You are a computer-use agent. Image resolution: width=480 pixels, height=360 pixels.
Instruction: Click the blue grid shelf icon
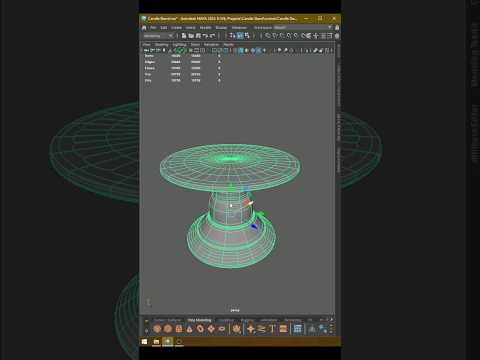coord(298,329)
